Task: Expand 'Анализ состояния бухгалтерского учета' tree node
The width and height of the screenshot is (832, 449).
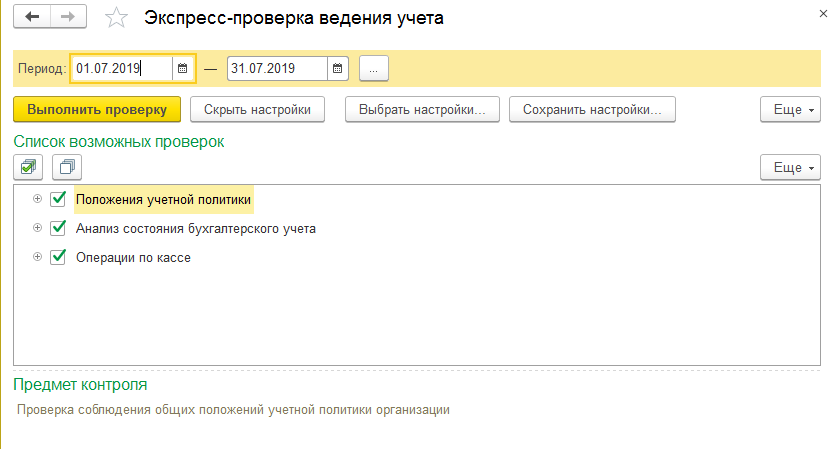Action: click(x=38, y=228)
